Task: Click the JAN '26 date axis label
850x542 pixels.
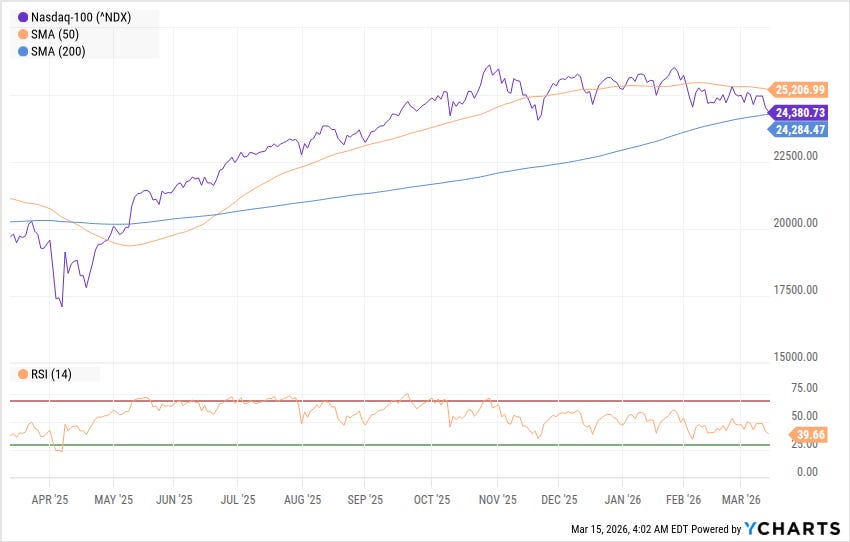Action: [622, 500]
